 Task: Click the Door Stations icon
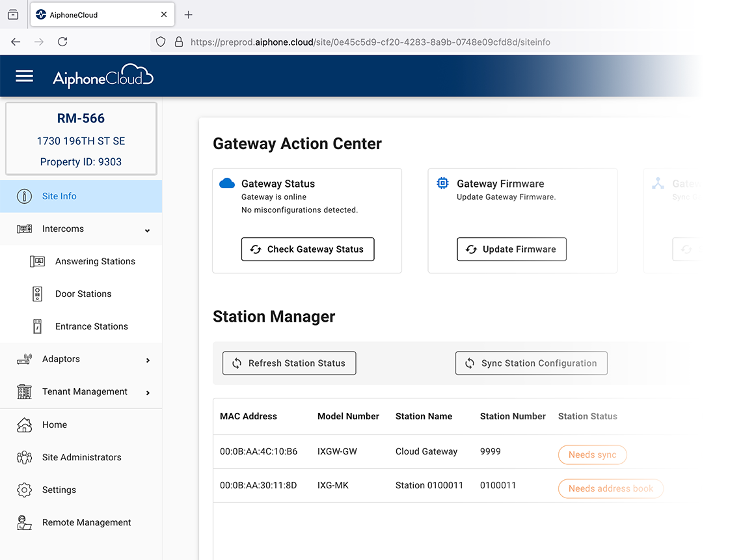(37, 294)
